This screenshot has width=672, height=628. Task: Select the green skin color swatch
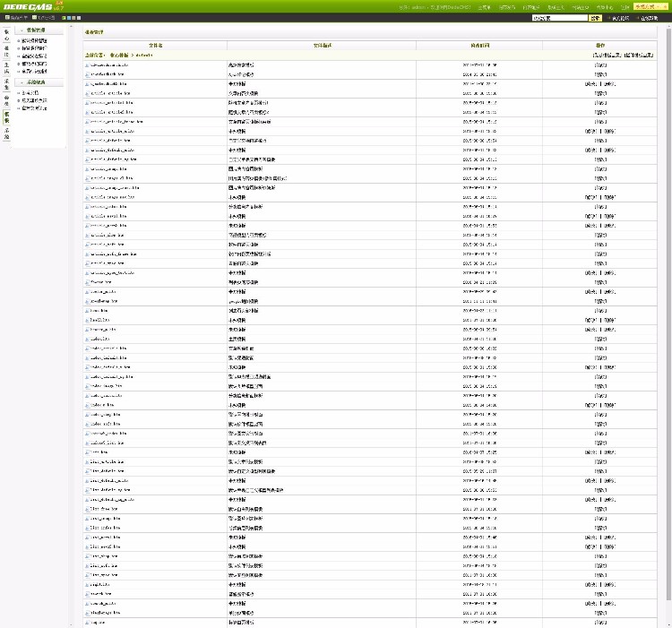pos(64,18)
